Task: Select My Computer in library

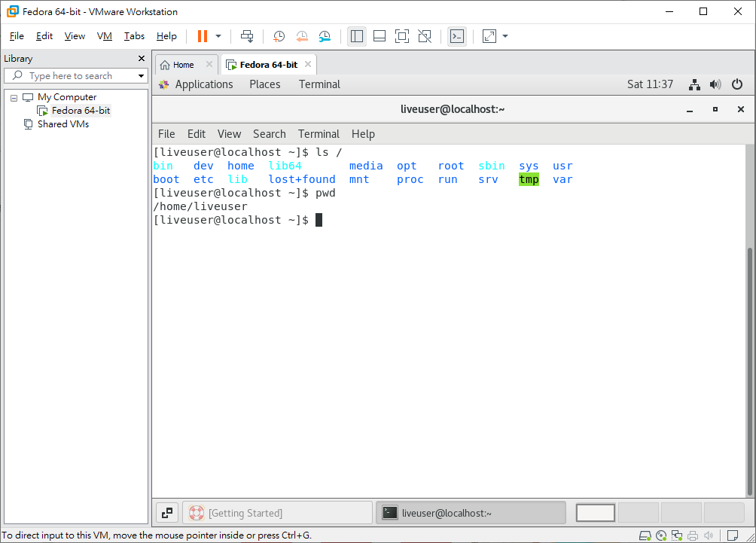Action: point(67,97)
